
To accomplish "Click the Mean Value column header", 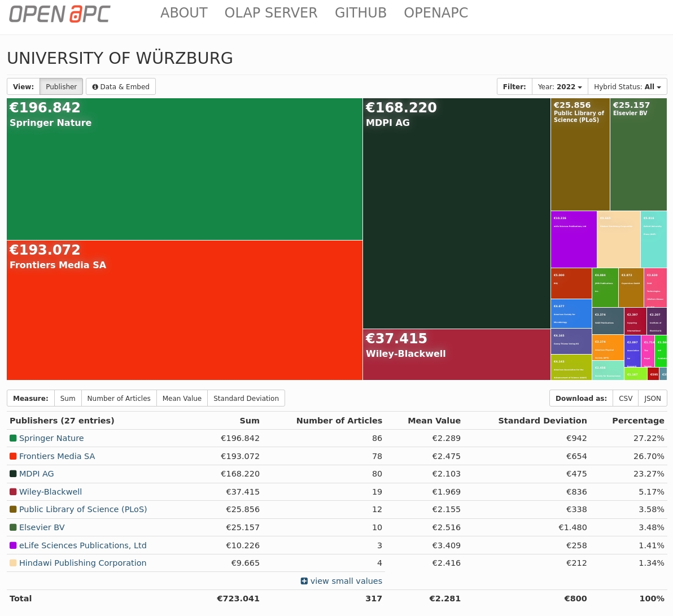I will (x=434, y=421).
